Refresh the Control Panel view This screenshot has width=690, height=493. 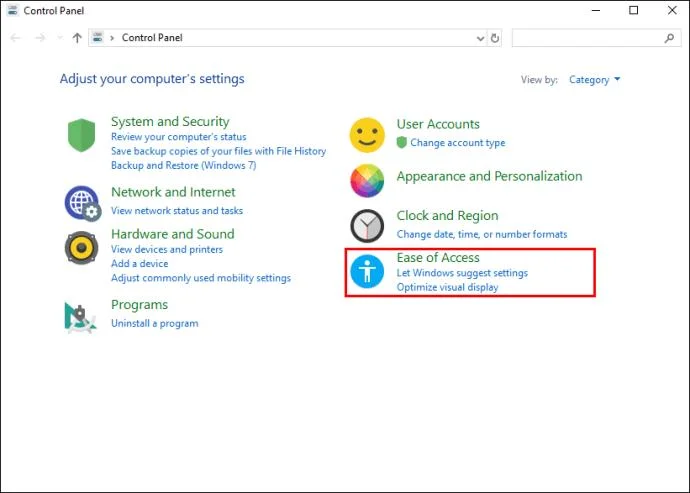(x=495, y=38)
